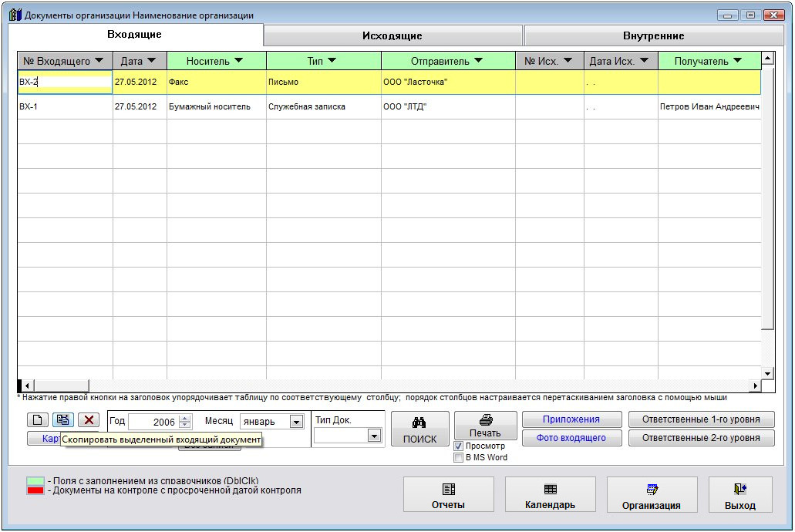795x532 pixels.
Task: Open the Отправитель column header dropdown
Action: click(478, 61)
